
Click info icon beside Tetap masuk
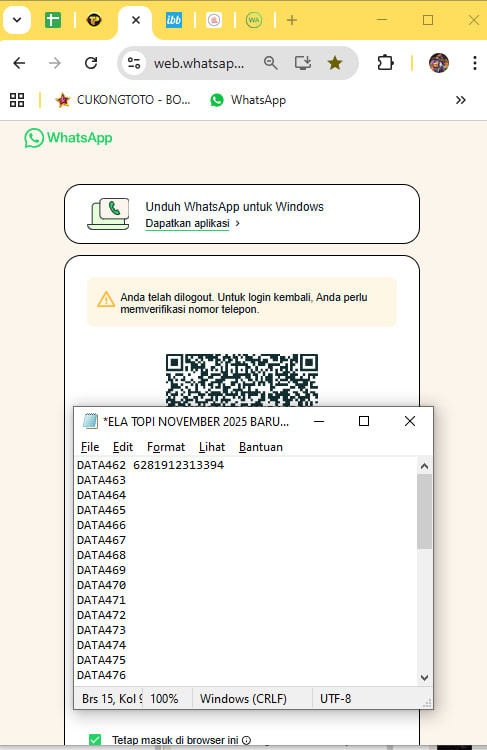coord(246,740)
